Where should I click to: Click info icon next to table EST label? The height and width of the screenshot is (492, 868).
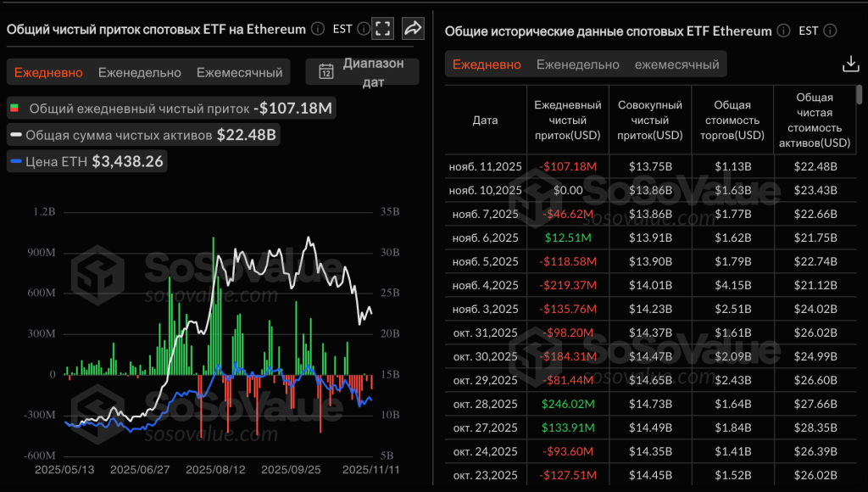(x=830, y=31)
